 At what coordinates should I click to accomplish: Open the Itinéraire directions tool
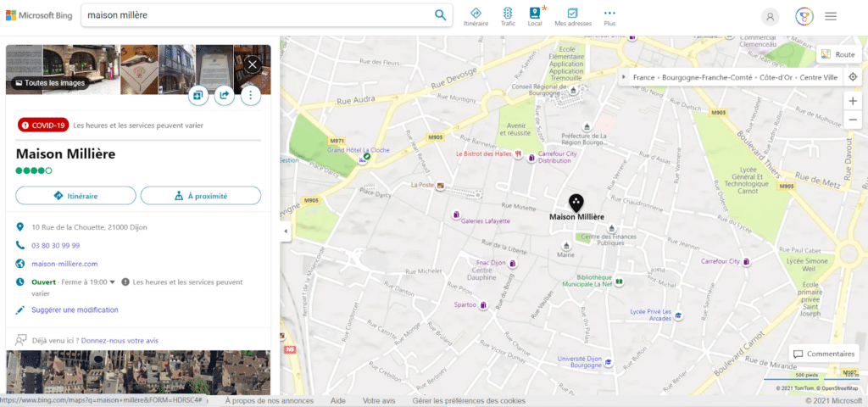[476, 17]
